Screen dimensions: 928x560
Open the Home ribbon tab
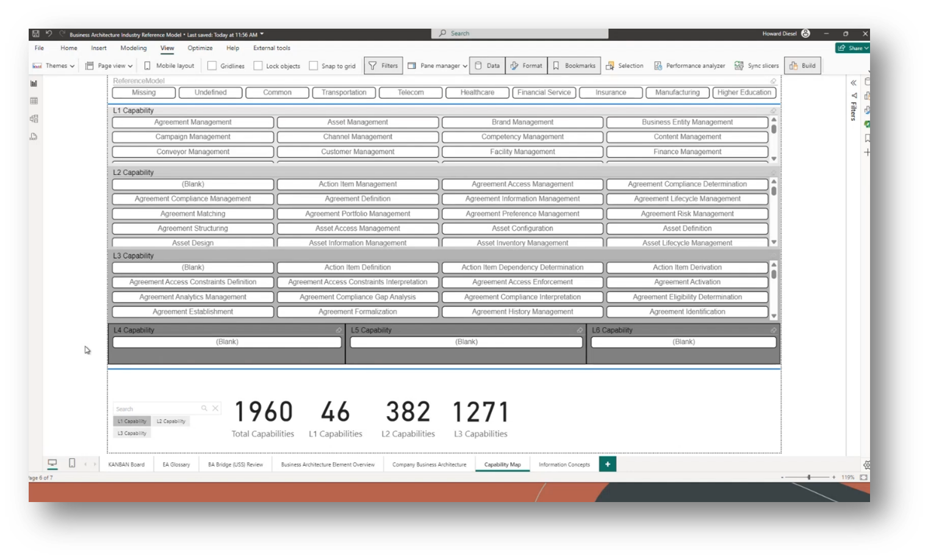pyautogui.click(x=69, y=48)
